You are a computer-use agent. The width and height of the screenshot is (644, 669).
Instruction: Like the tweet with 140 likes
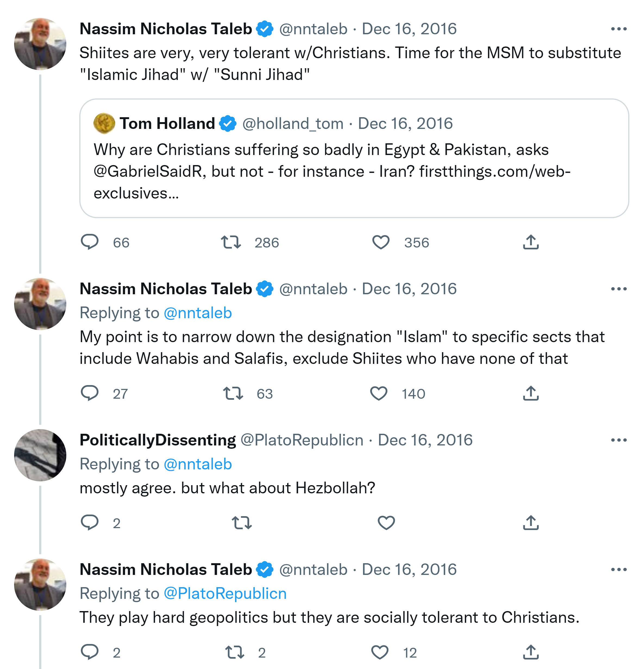[379, 393]
